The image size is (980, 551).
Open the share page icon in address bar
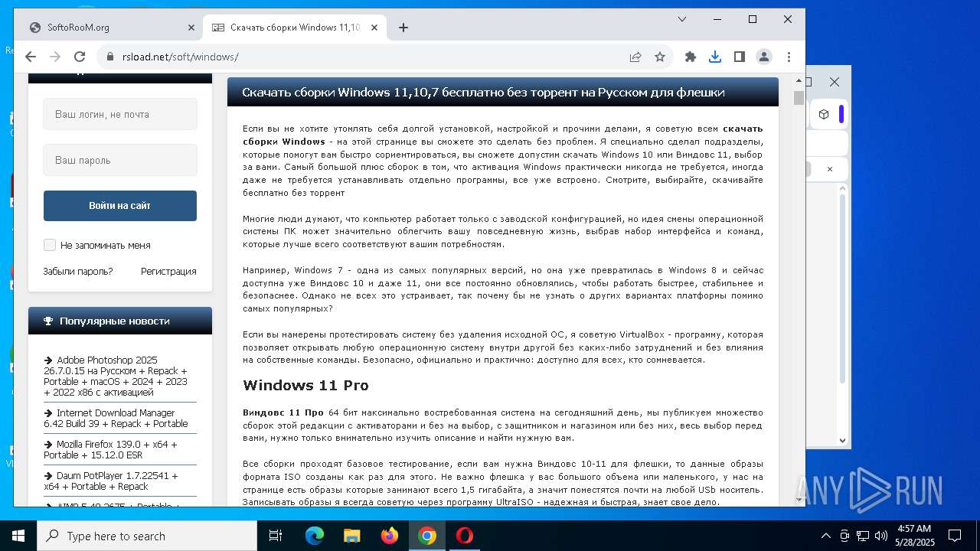[635, 57]
